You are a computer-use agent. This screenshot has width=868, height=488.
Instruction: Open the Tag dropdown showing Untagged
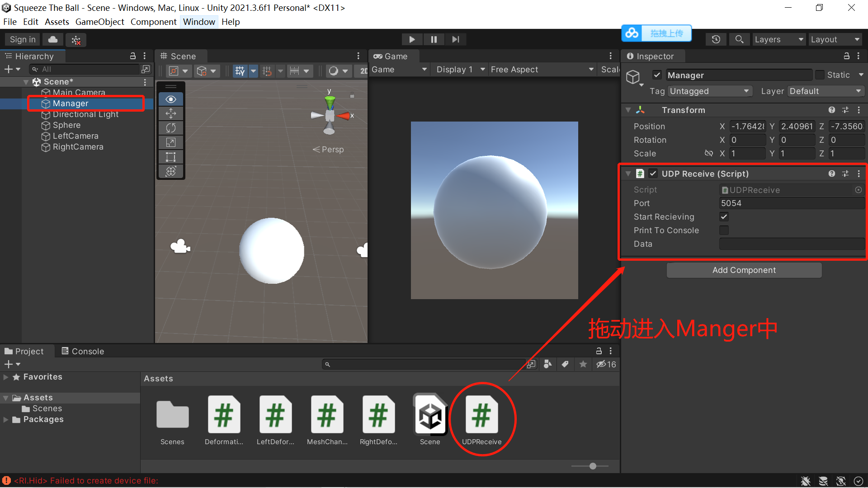click(709, 91)
